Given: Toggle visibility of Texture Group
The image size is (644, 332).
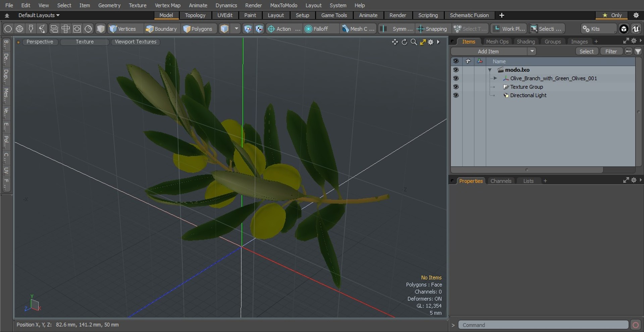Looking at the screenshot, I should pyautogui.click(x=455, y=87).
